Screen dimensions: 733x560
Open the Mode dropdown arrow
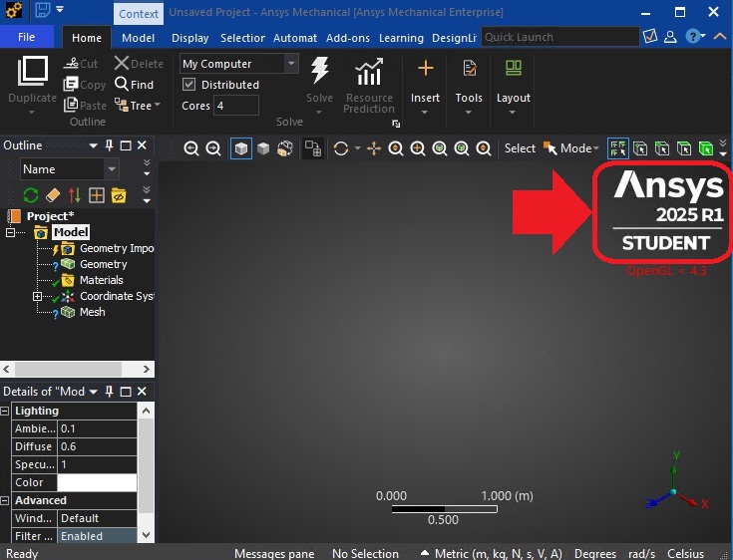pyautogui.click(x=595, y=148)
